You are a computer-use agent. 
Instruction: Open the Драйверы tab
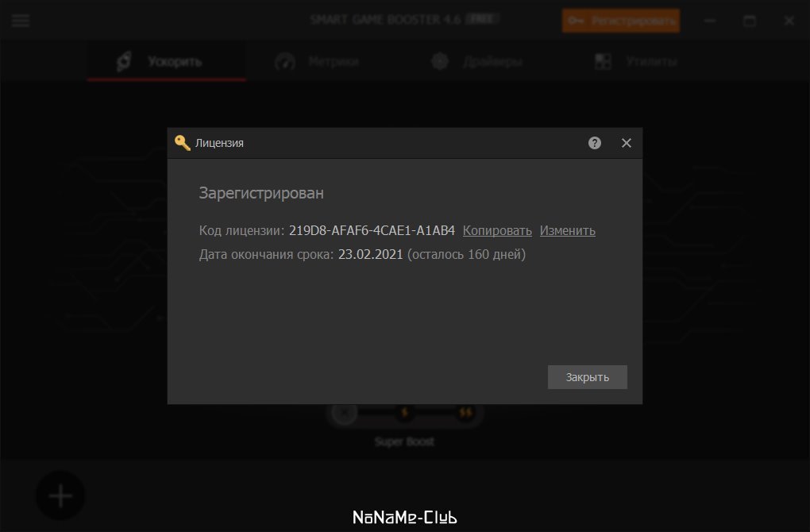click(476, 62)
